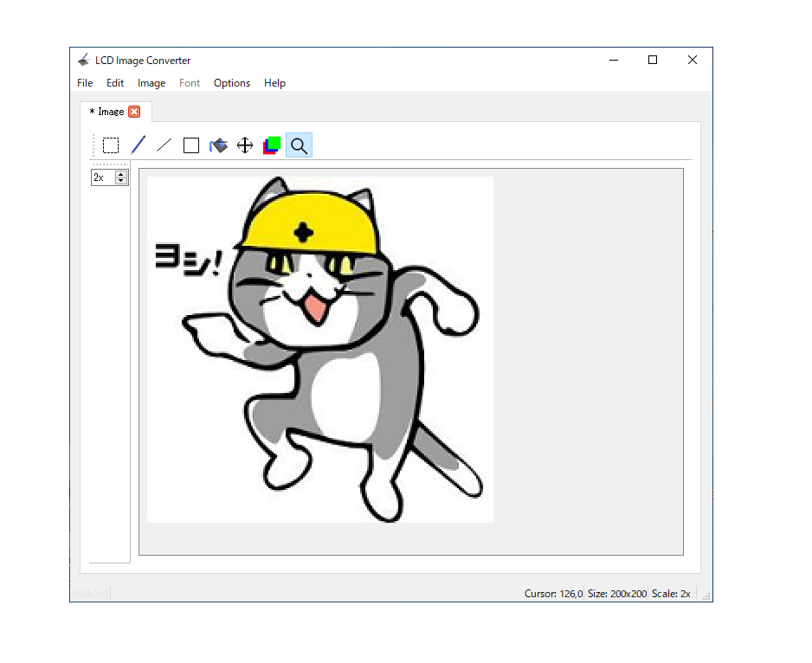The width and height of the screenshot is (812, 663).
Task: Select the Move arrows tool
Action: 245,145
